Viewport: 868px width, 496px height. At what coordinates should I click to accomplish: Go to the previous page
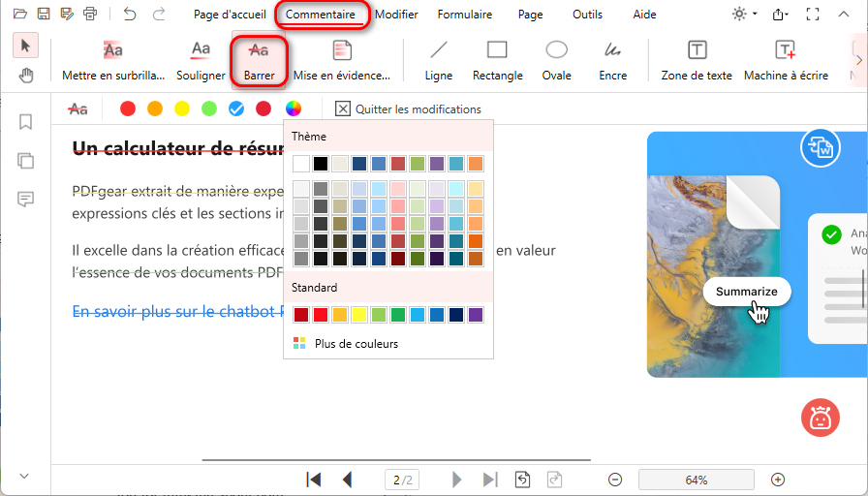click(348, 480)
